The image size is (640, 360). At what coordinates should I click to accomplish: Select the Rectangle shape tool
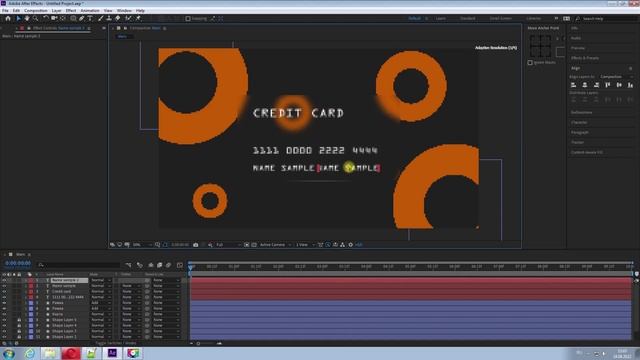tap(73, 18)
